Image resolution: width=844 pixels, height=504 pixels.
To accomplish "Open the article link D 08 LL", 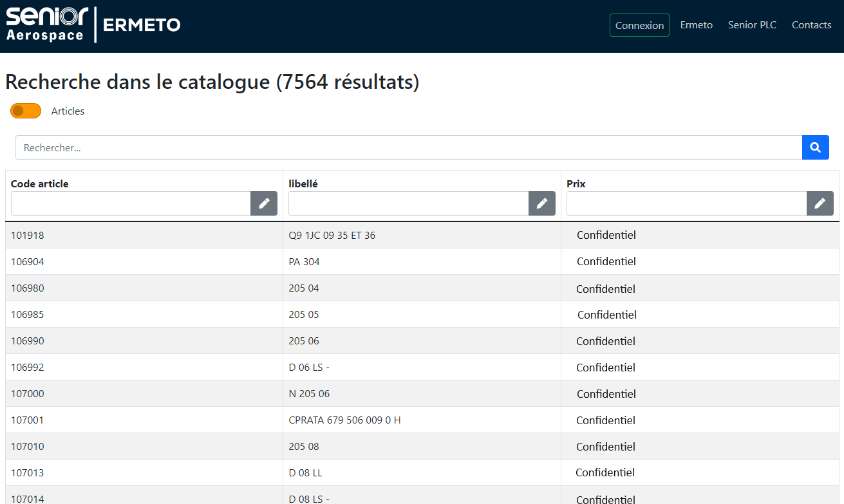I will click(305, 472).
